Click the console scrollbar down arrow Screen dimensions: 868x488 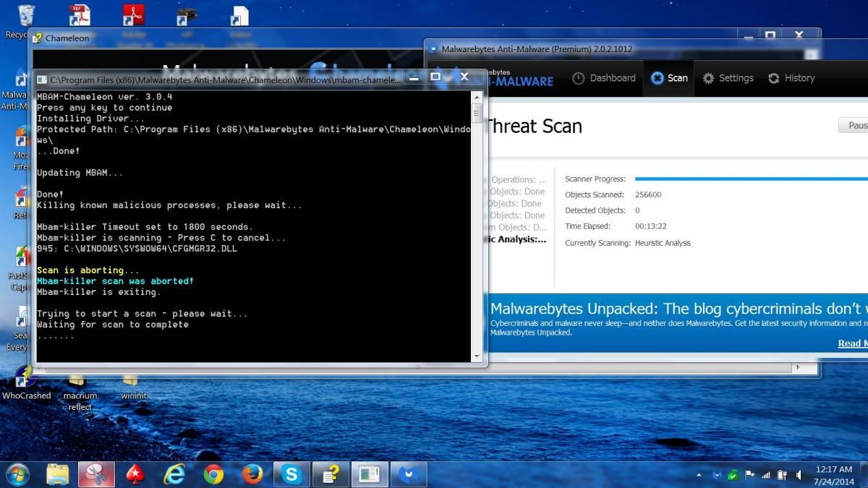click(x=477, y=356)
